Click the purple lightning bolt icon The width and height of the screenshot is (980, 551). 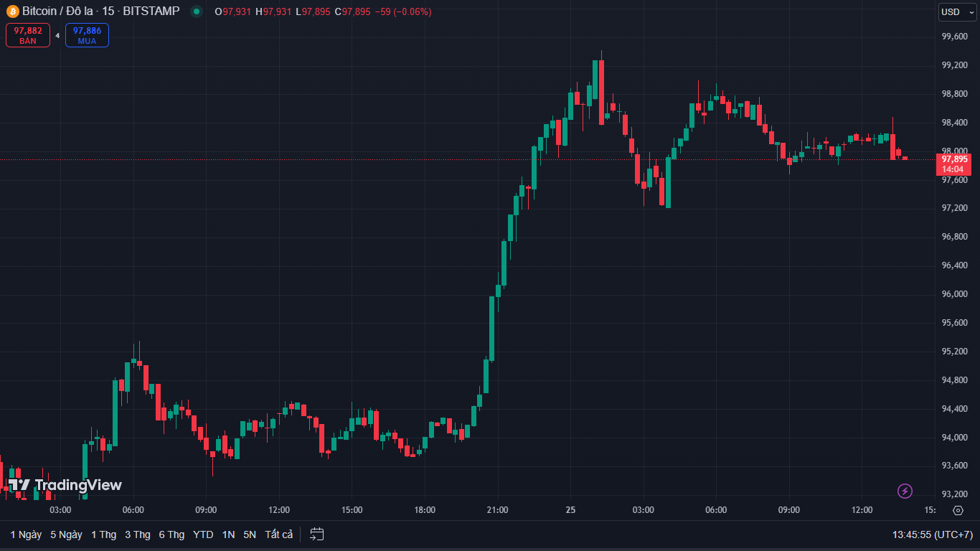(905, 491)
